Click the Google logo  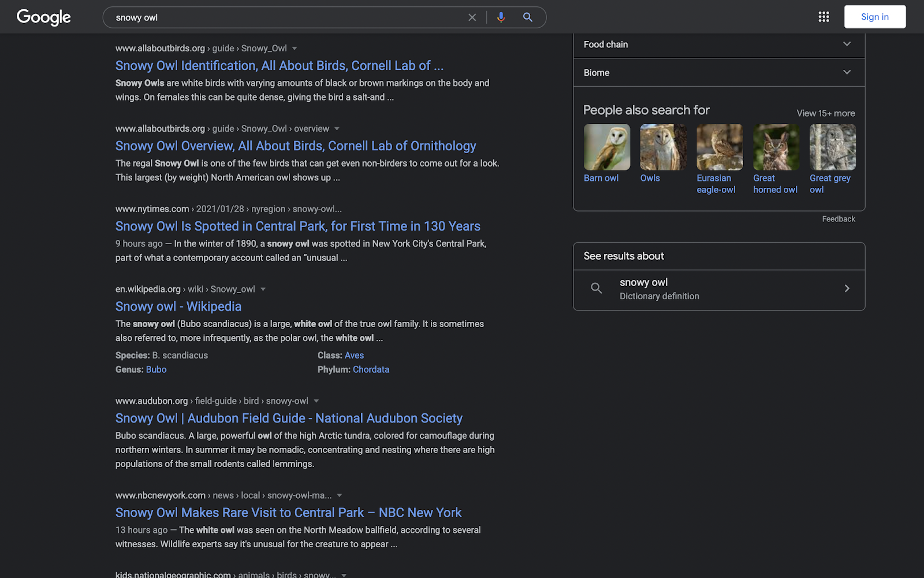click(43, 17)
